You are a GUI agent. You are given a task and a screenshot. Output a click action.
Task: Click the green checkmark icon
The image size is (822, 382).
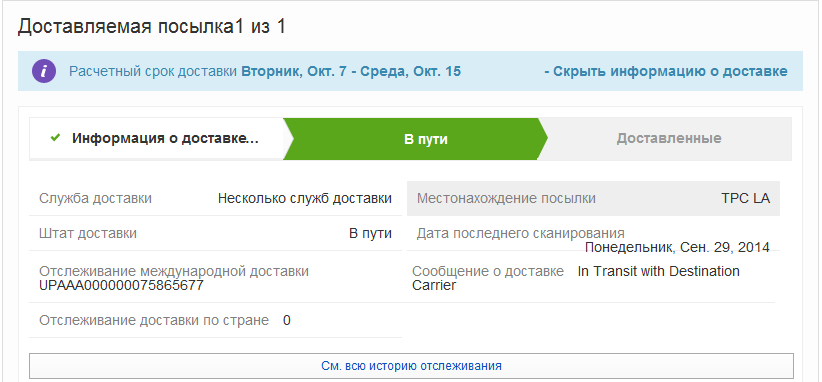[55, 138]
